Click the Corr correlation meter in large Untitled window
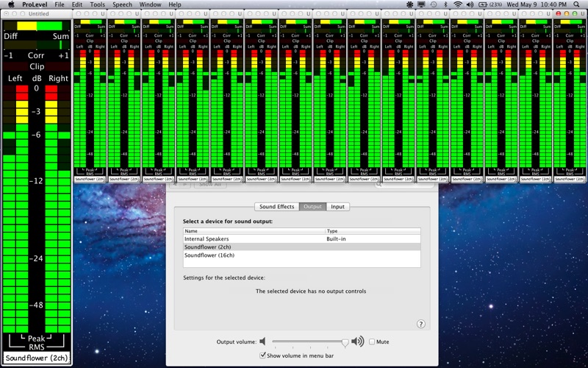The width and height of the screenshot is (588, 368). click(37, 45)
